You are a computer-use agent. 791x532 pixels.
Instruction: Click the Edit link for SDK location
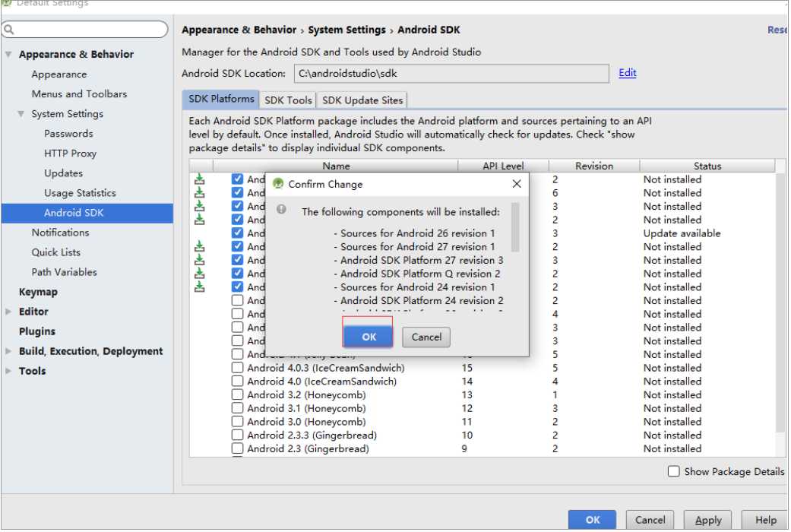[x=627, y=73]
